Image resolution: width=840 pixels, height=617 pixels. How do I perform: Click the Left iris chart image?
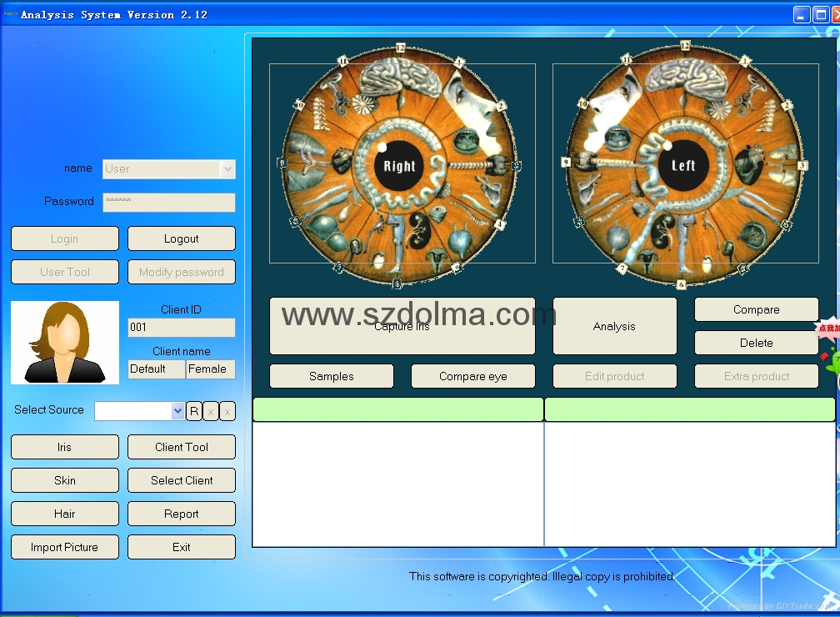pyautogui.click(x=683, y=164)
